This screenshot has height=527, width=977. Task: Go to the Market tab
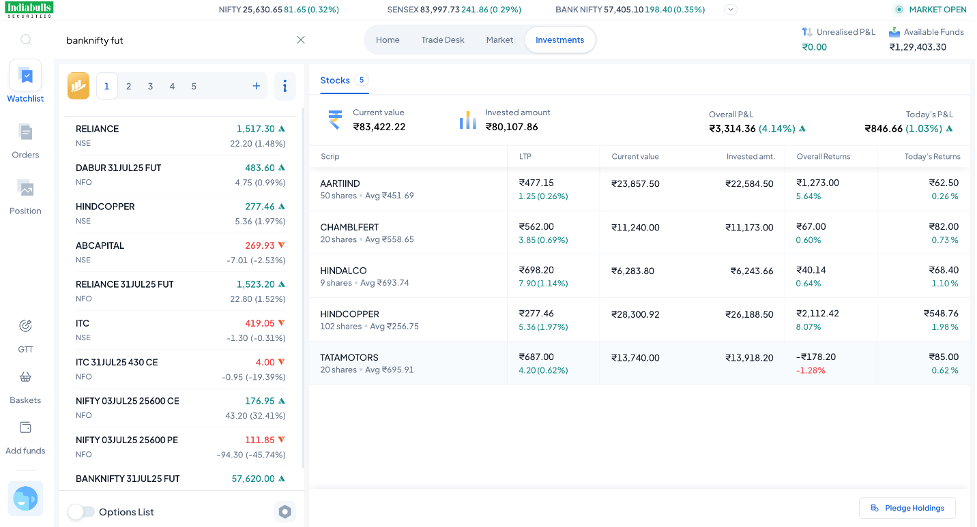pyautogui.click(x=500, y=40)
